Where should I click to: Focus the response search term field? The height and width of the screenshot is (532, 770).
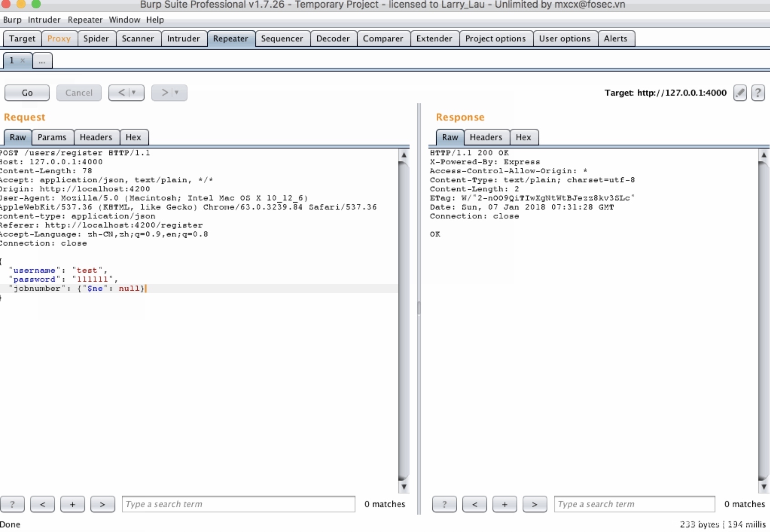[x=635, y=504]
